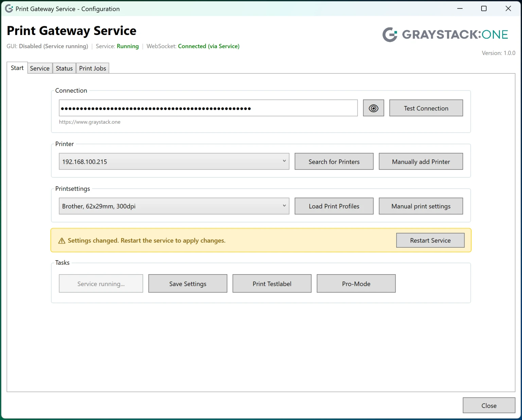
Task: Choose Manually add Printer
Action: [421, 161]
